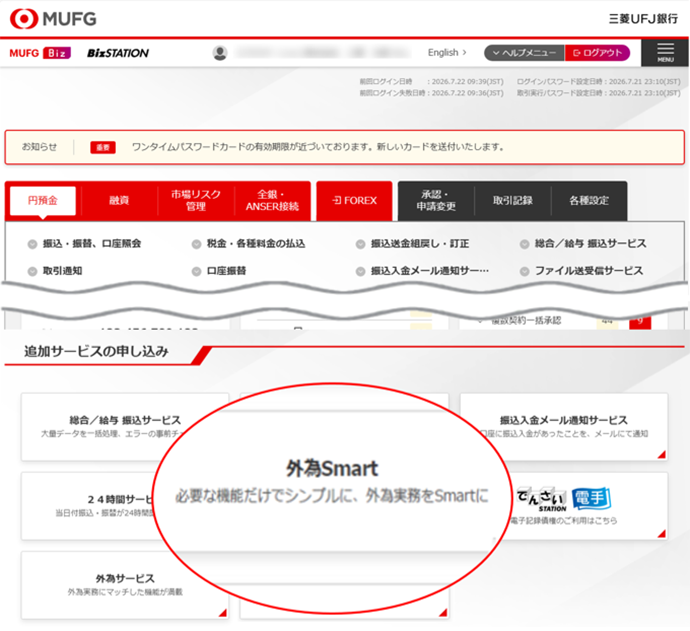Open 振込・振替、口座照会 link
The width and height of the screenshot is (690, 631).
click(91, 243)
